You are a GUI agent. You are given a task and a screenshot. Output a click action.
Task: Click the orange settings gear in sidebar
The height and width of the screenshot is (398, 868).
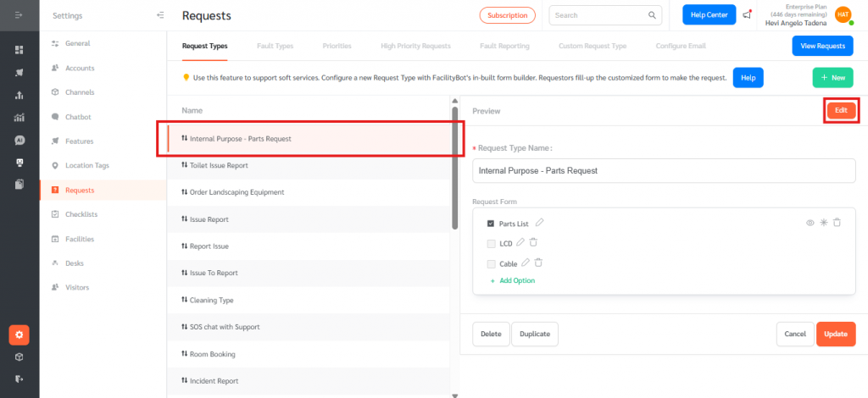pyautogui.click(x=19, y=335)
